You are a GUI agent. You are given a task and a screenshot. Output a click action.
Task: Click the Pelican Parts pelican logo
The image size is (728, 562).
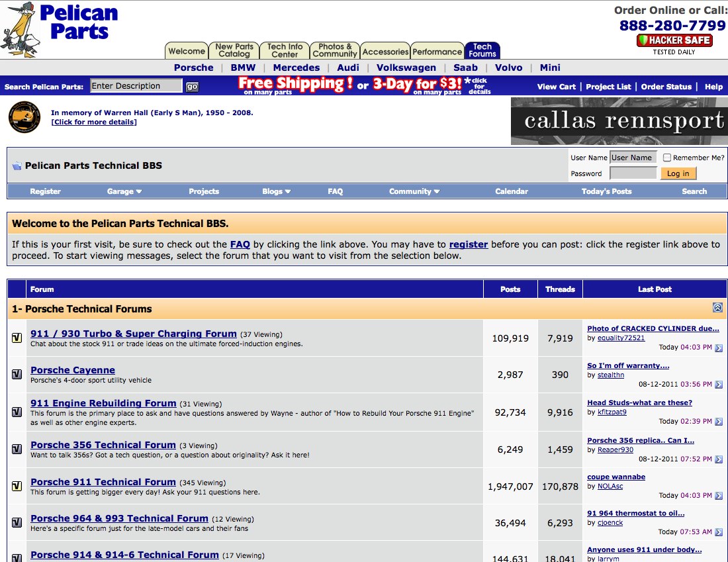point(21,30)
